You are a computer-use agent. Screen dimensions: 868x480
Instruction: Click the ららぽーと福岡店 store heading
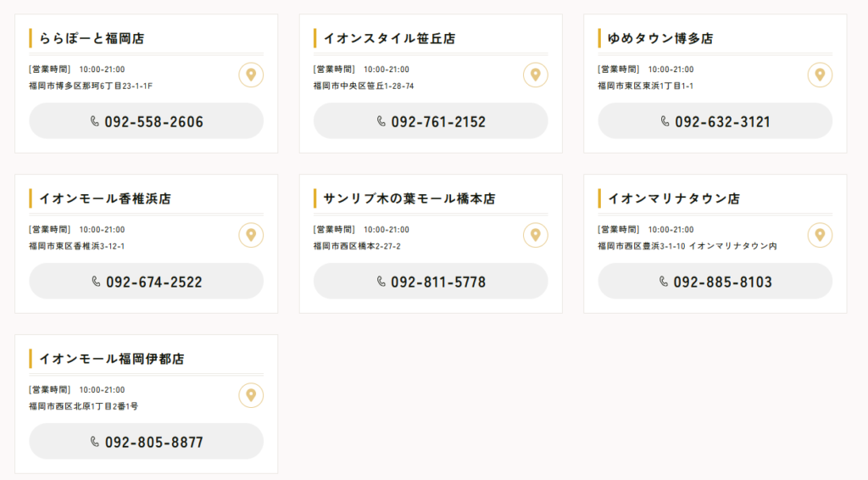click(x=92, y=38)
